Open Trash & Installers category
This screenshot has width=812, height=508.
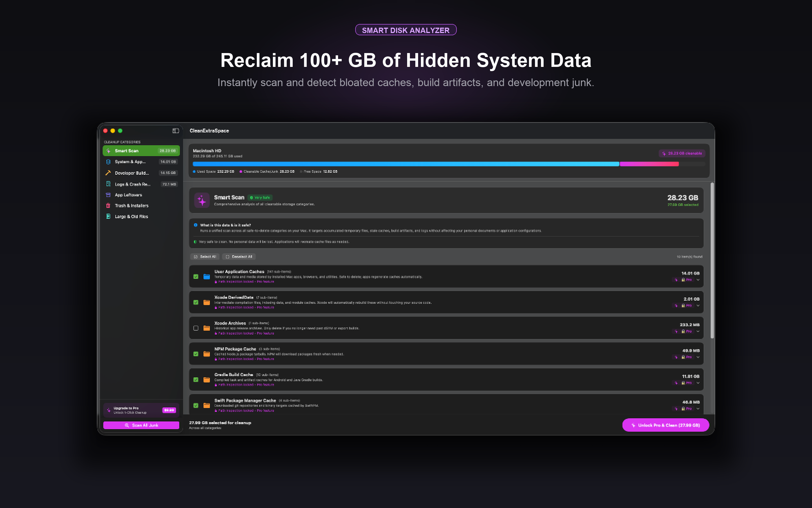point(141,206)
